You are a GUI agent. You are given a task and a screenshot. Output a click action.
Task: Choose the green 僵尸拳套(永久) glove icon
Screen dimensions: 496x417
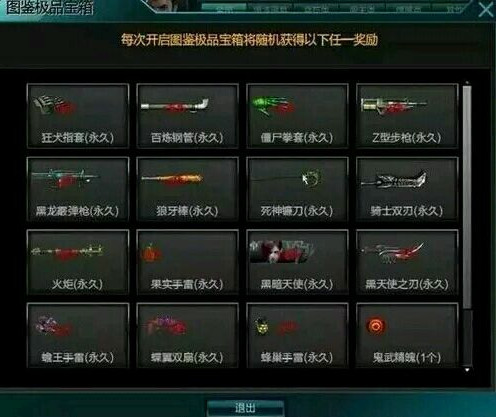tap(273, 105)
